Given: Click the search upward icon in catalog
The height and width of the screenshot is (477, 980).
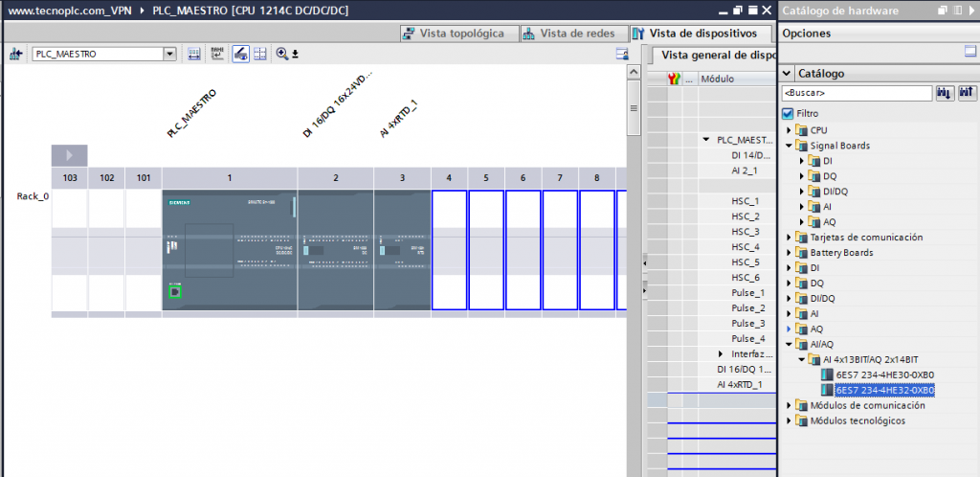Looking at the screenshot, I should click(x=967, y=93).
